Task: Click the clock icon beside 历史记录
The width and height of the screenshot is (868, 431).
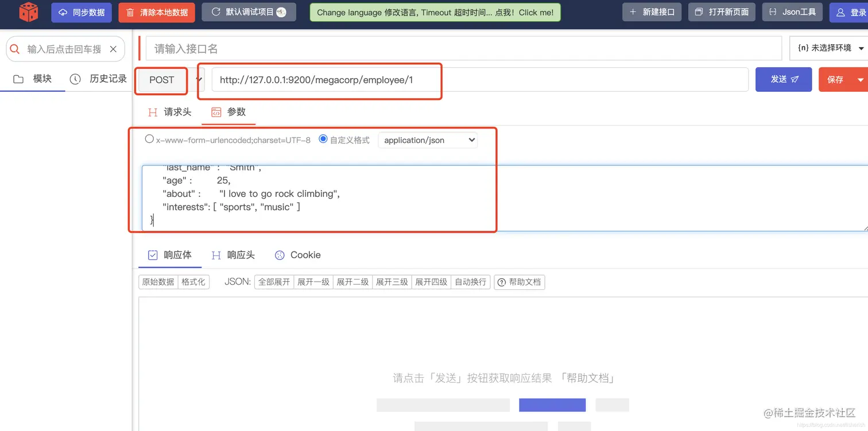Action: click(75, 79)
